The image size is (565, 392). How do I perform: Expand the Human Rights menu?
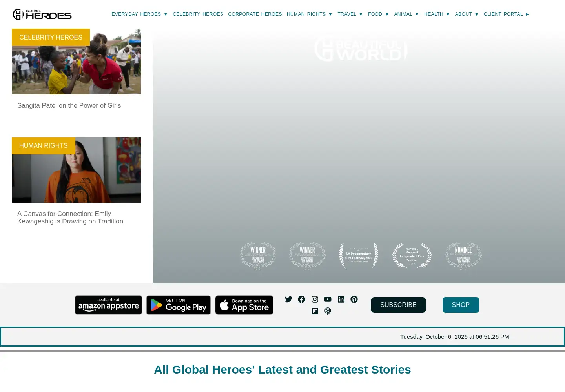pos(309,14)
